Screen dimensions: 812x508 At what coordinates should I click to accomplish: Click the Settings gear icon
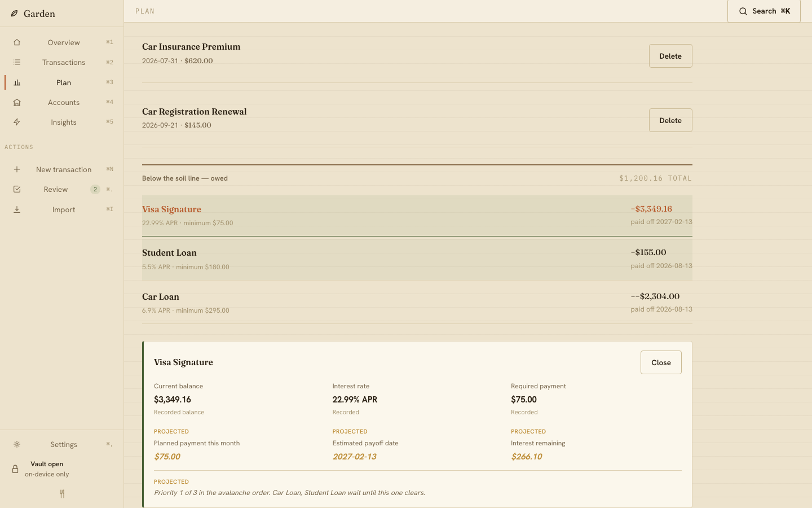[17, 444]
